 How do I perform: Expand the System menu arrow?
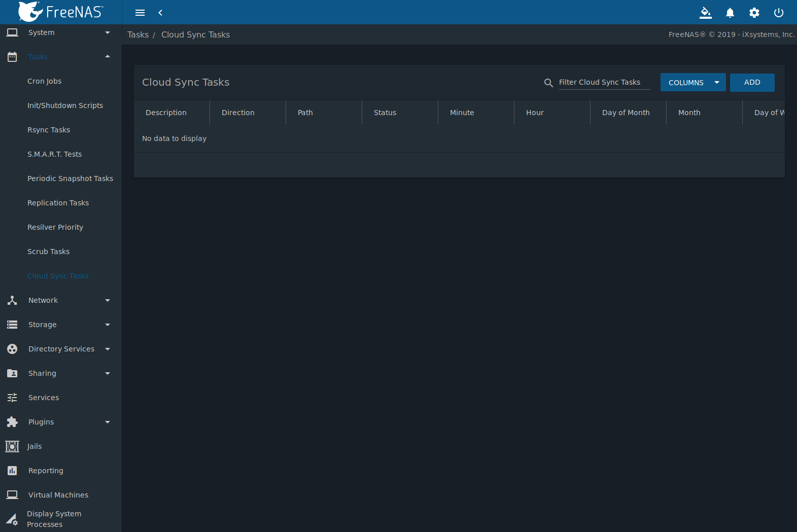point(108,32)
